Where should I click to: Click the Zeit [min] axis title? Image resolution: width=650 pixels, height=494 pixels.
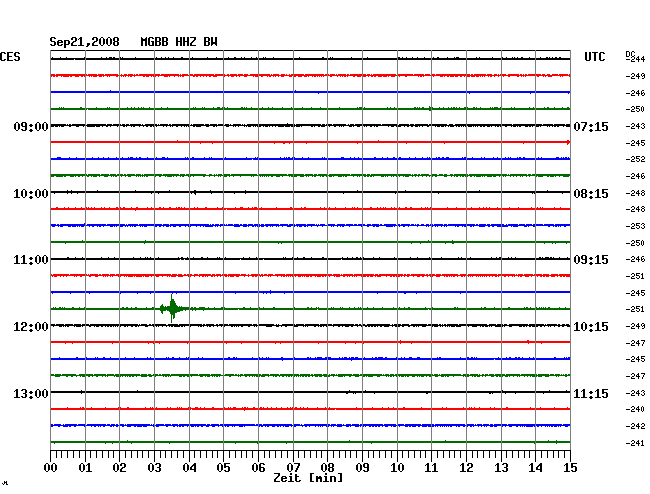tap(308, 478)
